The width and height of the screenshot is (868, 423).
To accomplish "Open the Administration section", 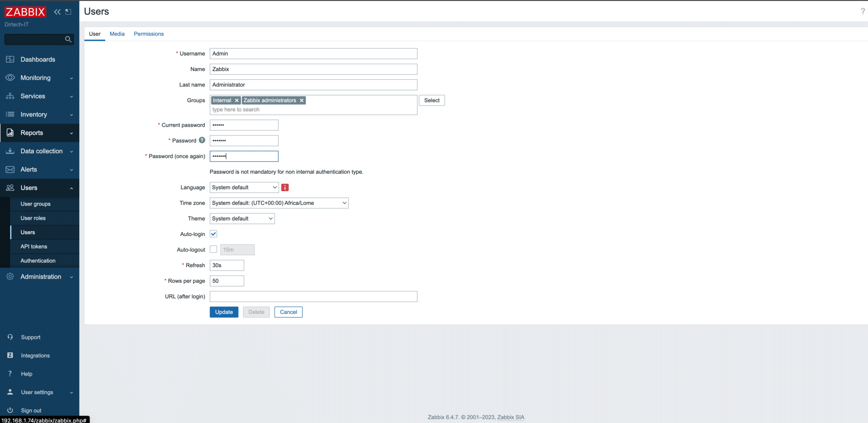I will click(40, 276).
